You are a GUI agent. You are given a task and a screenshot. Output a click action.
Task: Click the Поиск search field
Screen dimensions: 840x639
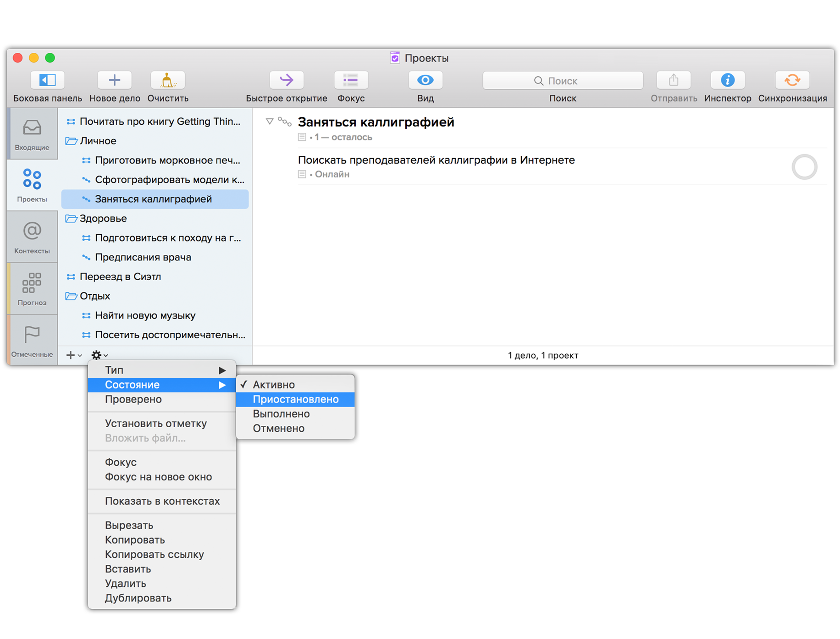(563, 81)
